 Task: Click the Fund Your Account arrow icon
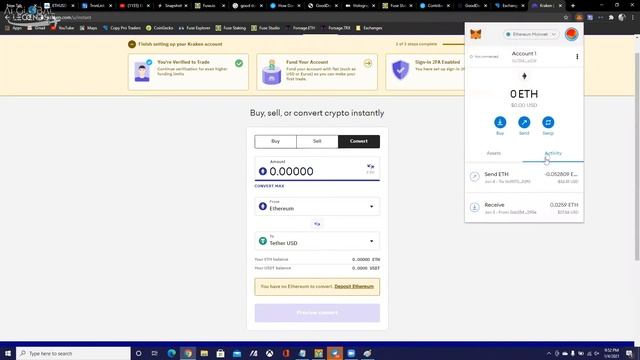tap(368, 63)
